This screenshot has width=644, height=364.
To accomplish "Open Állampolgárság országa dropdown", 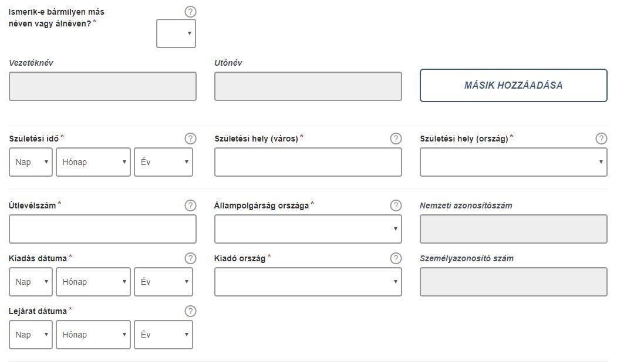I will click(308, 229).
